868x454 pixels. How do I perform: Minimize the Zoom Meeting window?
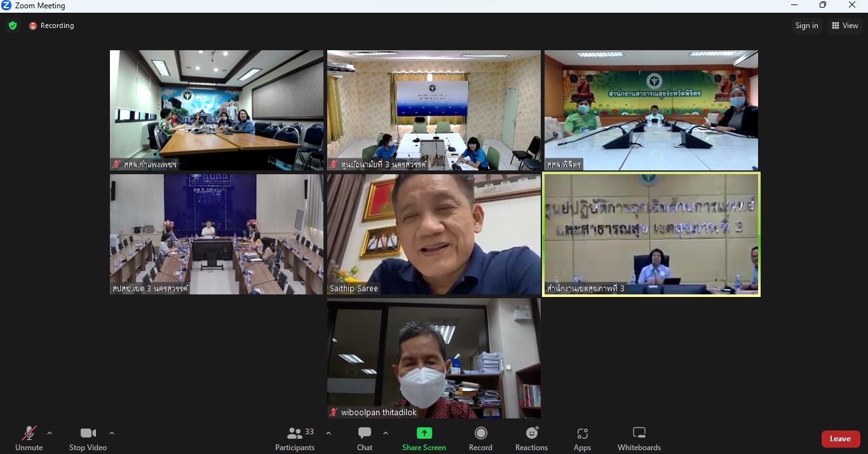(x=794, y=5)
